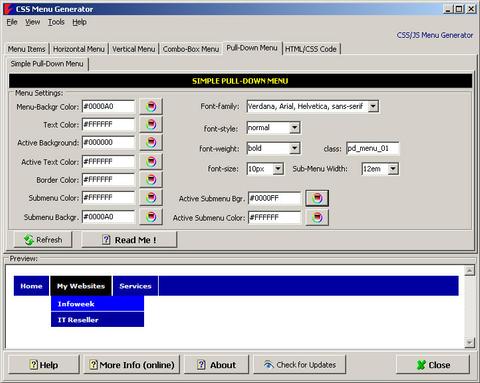Screen dimensions: 480x383
Task: Open color picker for Submenu Color
Action: (x=151, y=198)
